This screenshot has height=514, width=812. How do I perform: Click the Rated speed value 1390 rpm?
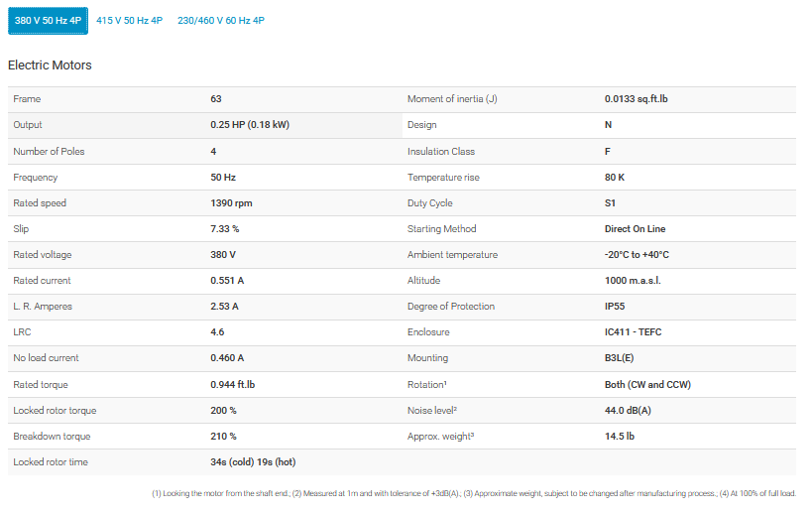(232, 203)
